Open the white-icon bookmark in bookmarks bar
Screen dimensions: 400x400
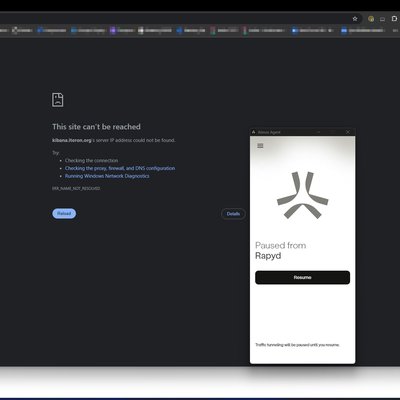pos(154,30)
